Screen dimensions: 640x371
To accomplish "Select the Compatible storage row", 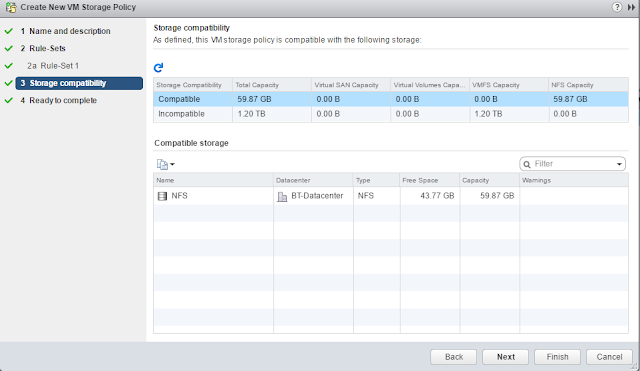I will (391, 99).
